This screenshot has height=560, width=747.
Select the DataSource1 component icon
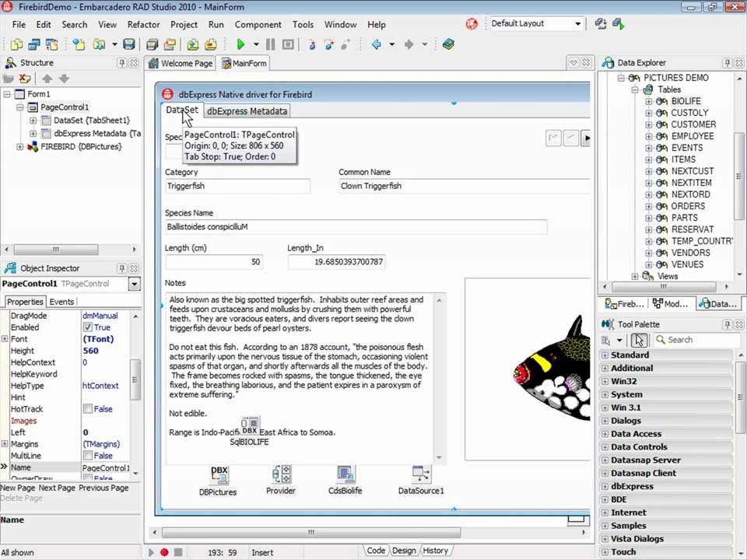421,474
